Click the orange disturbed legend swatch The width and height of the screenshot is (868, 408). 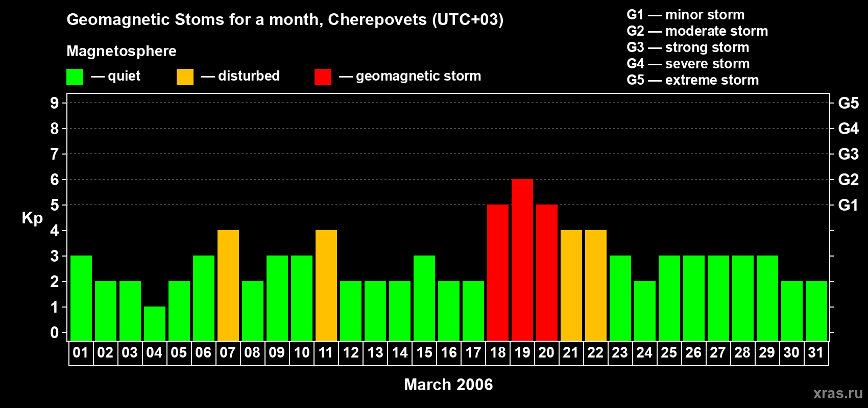click(x=185, y=77)
